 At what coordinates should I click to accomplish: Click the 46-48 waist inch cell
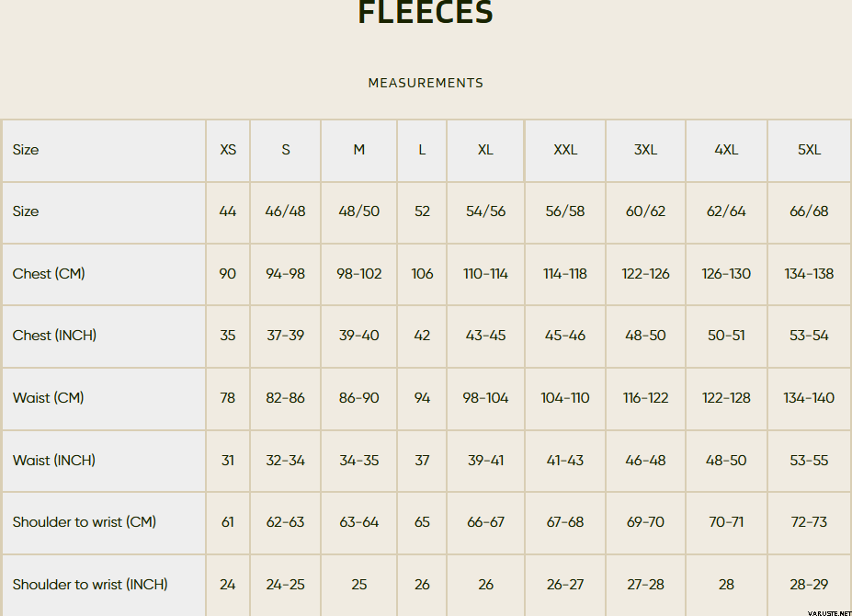click(645, 461)
